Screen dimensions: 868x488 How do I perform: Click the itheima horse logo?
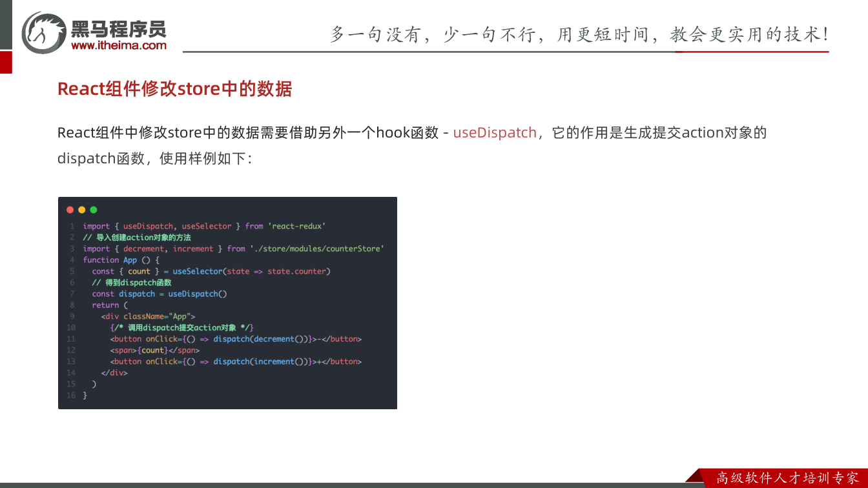(x=44, y=32)
